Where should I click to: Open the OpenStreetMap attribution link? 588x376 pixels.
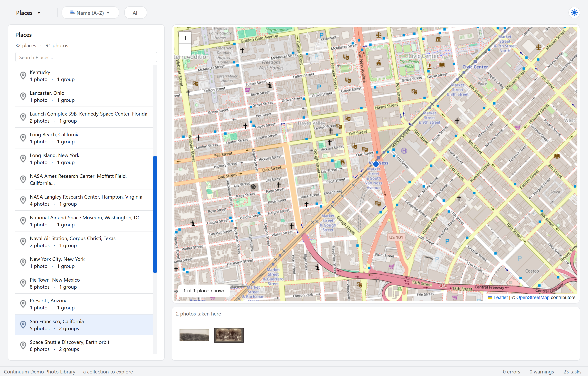pos(533,297)
